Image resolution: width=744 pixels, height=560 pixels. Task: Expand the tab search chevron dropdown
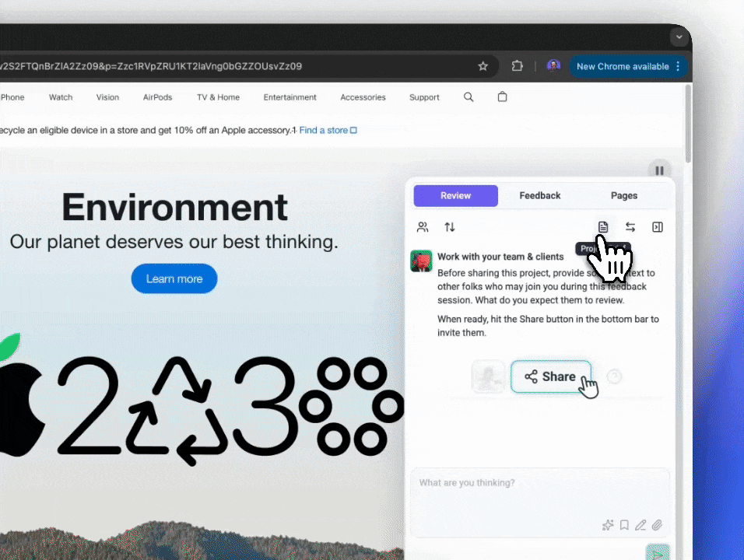pyautogui.click(x=679, y=37)
